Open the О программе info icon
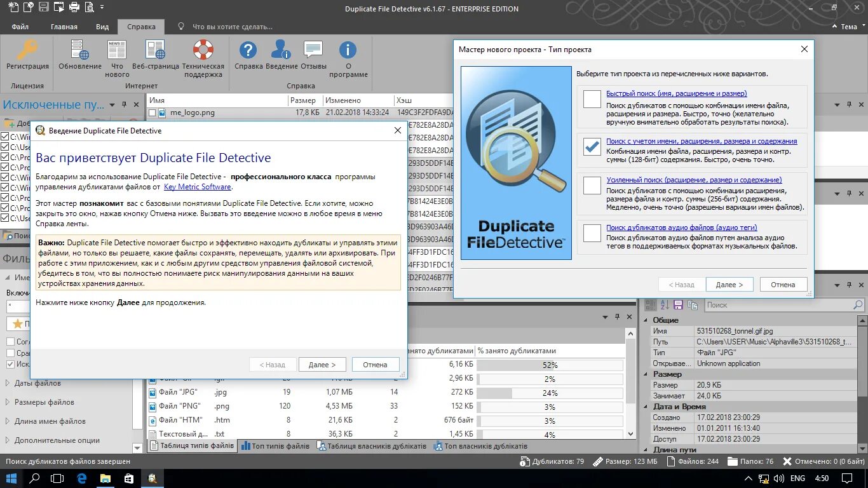This screenshot has height=488, width=868. pyautogui.click(x=348, y=50)
